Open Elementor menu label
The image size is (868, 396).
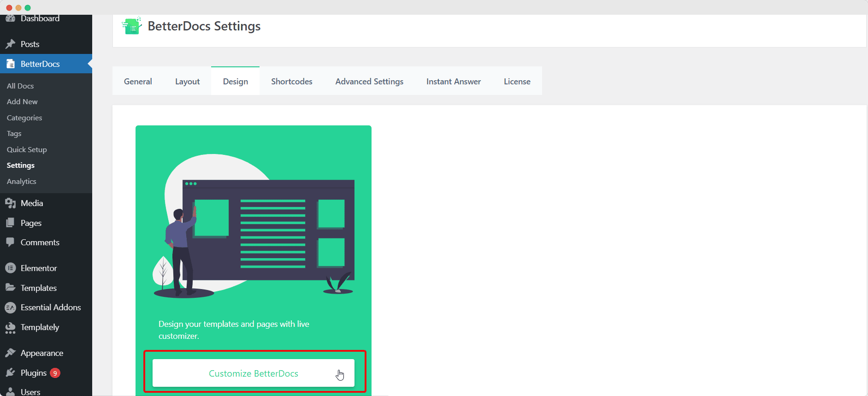[39, 268]
